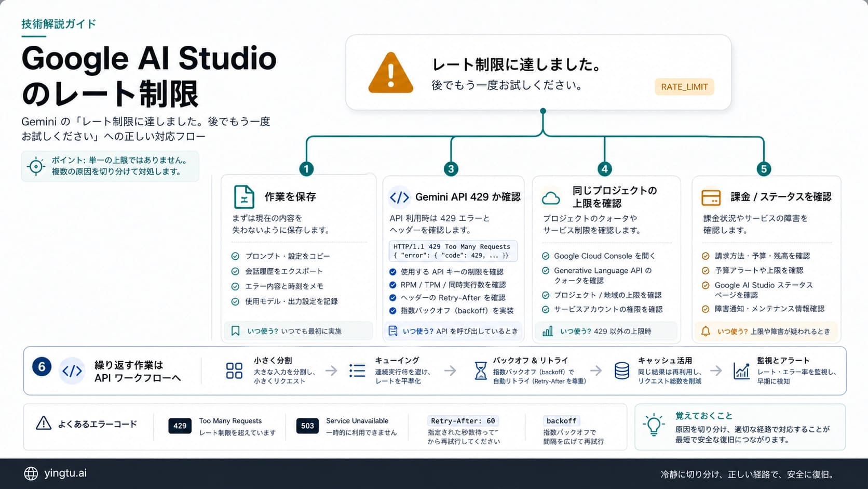Click the hourglass icon beside バックオフ & リトライ

tap(481, 371)
